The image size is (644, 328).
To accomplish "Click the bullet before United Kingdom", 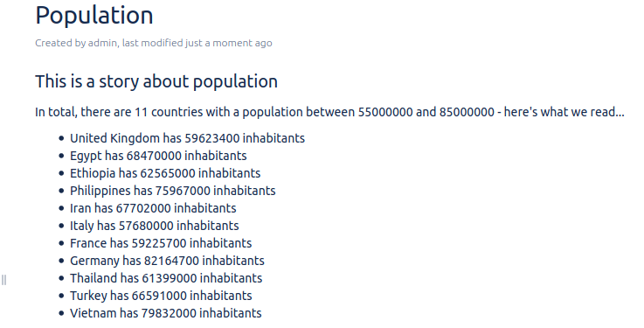I will tap(62, 138).
